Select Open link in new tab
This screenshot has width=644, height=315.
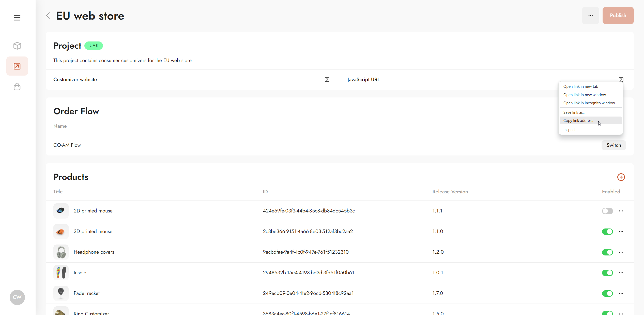coord(580,87)
